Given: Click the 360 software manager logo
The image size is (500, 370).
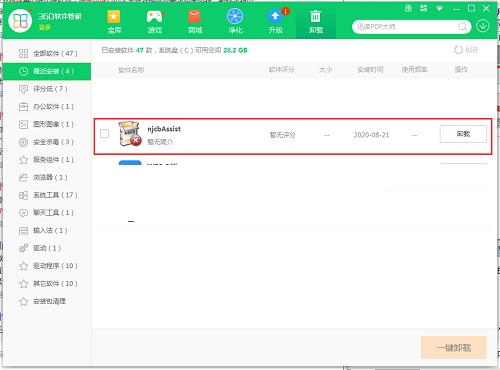Looking at the screenshot, I should 20,21.
